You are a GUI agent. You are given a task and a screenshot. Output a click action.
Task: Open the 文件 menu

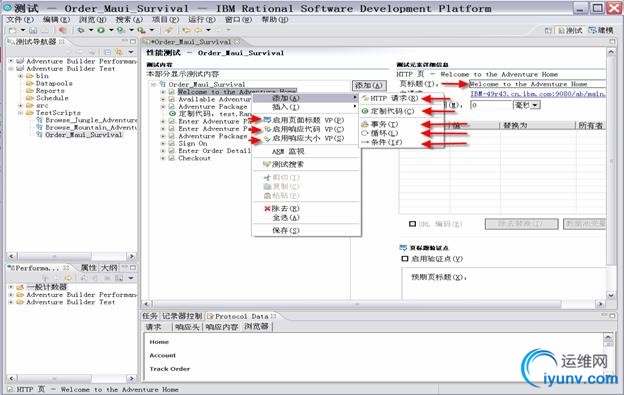[x=20, y=19]
